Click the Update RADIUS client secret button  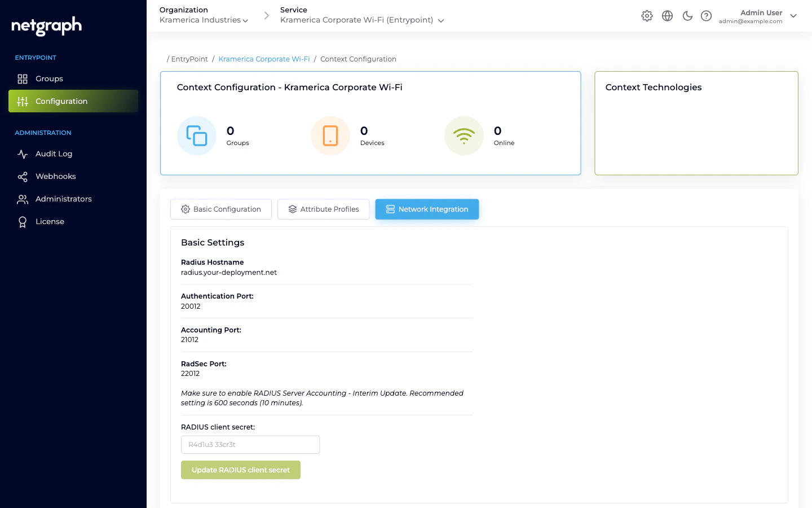(240, 470)
